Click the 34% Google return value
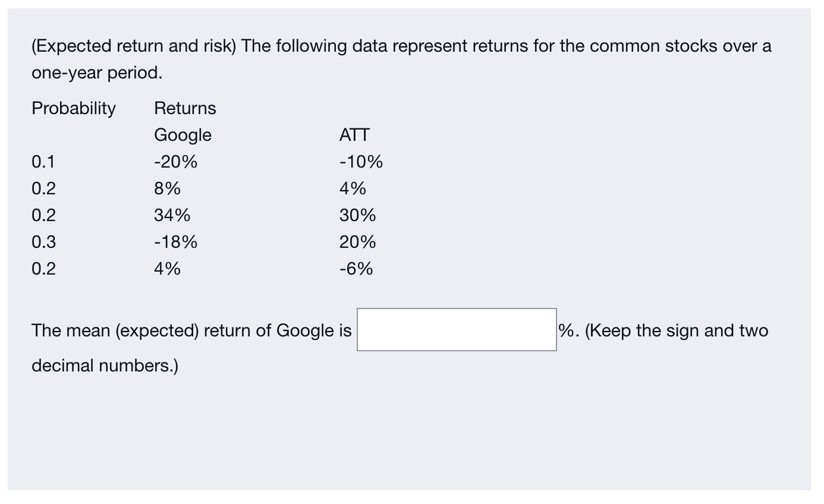Viewport: 824px width, 504px height. pyautogui.click(x=173, y=215)
